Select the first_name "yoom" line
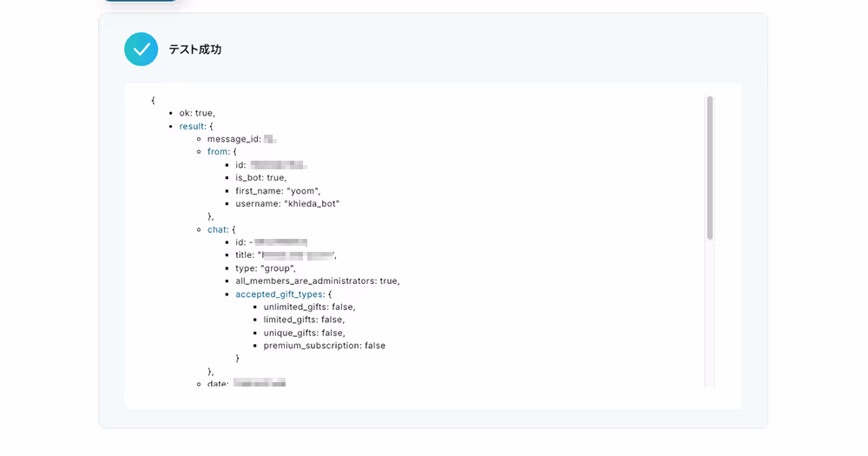The width and height of the screenshot is (868, 456). [x=278, y=191]
